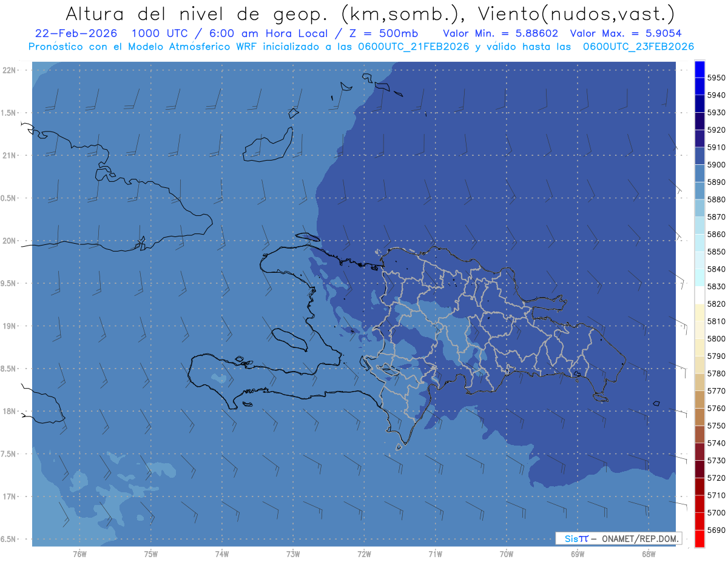Click the '20N' latitude label

click(x=10, y=241)
